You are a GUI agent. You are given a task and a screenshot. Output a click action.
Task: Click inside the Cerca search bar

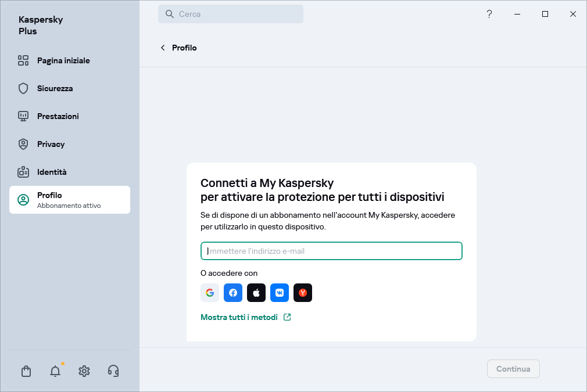(x=231, y=13)
